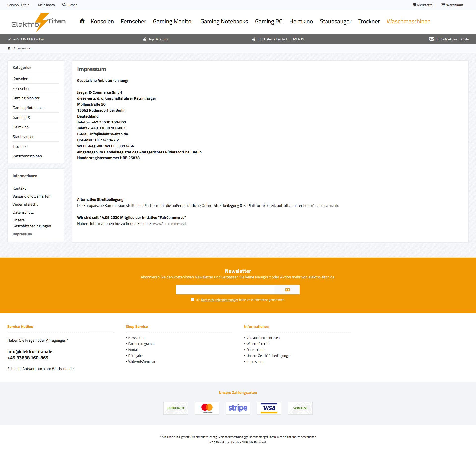Screen dimensions: 476x459
Task: Open footer Versand und Zahlarten link
Action: point(263,338)
